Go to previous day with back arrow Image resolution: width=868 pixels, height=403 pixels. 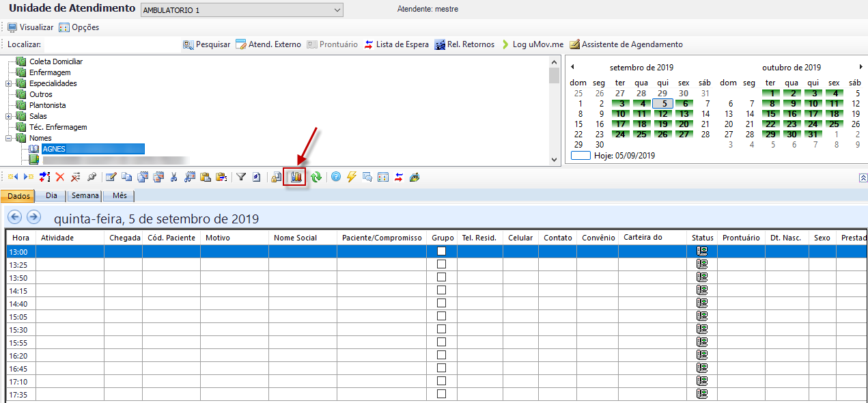pyautogui.click(x=14, y=217)
